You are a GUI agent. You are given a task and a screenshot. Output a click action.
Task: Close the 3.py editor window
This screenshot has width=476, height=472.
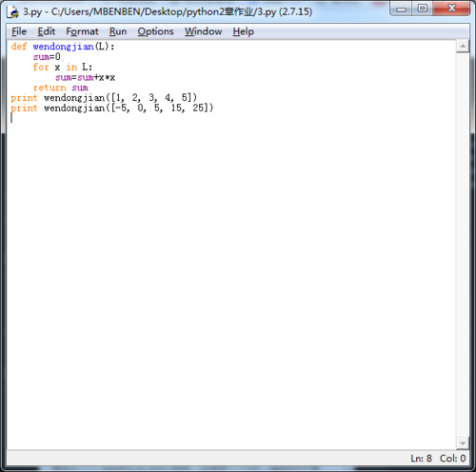click(x=451, y=9)
